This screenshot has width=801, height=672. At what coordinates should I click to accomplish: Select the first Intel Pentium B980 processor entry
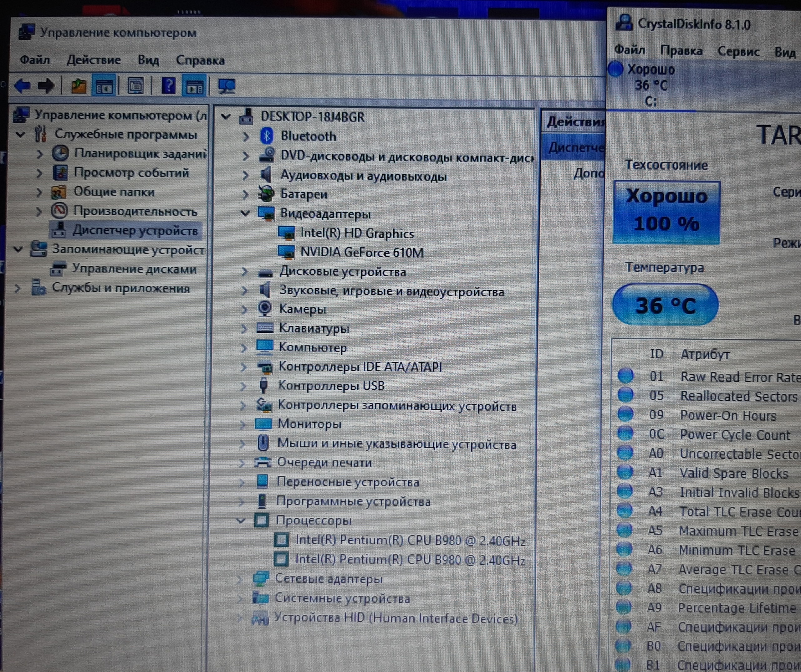coord(411,540)
